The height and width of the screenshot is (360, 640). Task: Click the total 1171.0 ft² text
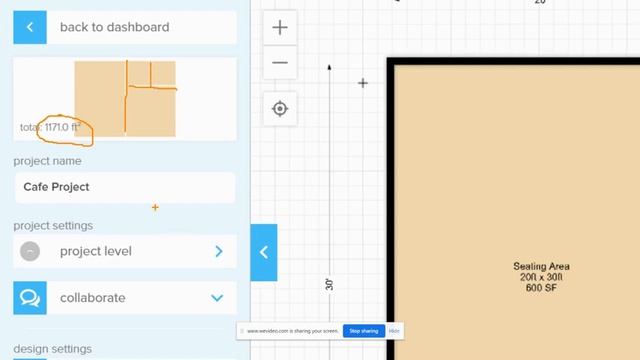tap(51, 127)
